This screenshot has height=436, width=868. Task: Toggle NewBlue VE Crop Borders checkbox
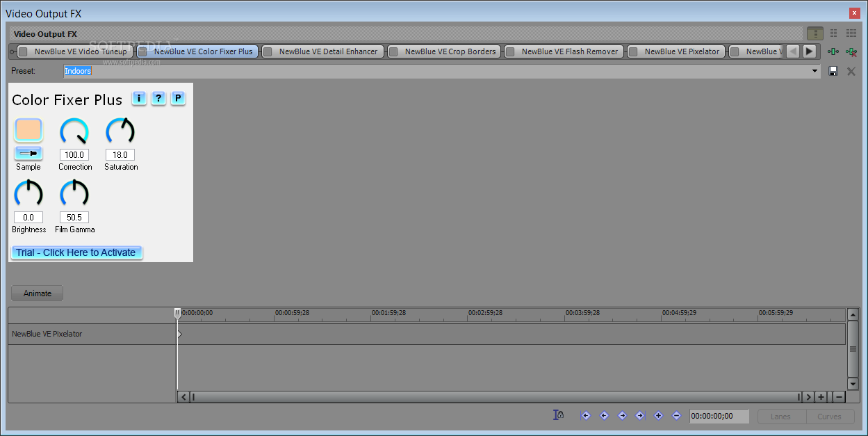tap(393, 51)
